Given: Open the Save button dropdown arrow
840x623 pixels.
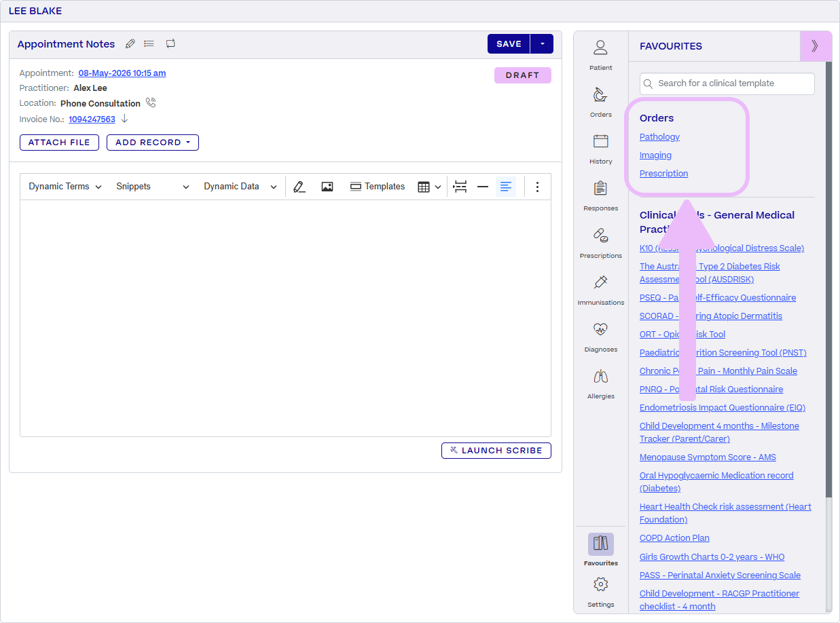Looking at the screenshot, I should click(542, 43).
